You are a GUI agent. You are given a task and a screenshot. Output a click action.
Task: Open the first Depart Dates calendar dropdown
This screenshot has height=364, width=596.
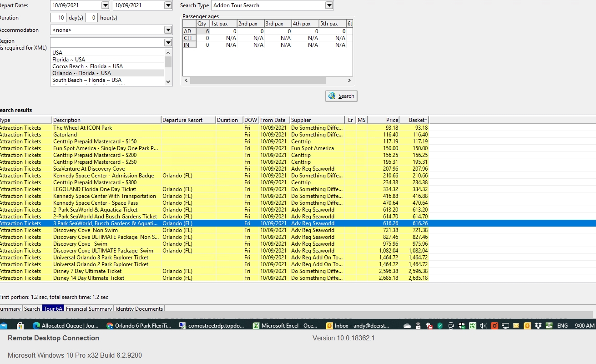click(106, 5)
